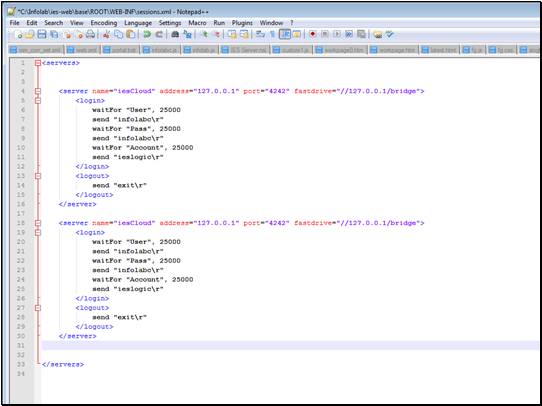Open the Language menu
This screenshot has width=542, height=406.
pyautogui.click(x=138, y=23)
